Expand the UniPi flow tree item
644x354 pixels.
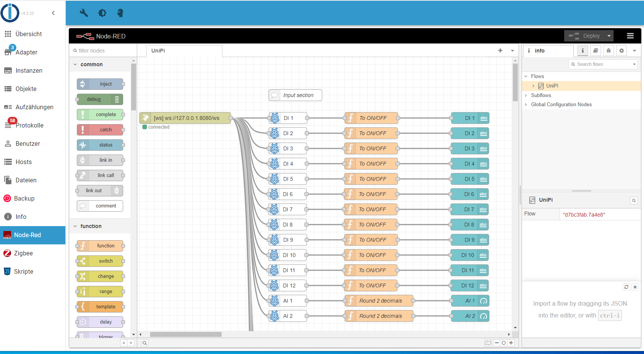pyautogui.click(x=533, y=86)
